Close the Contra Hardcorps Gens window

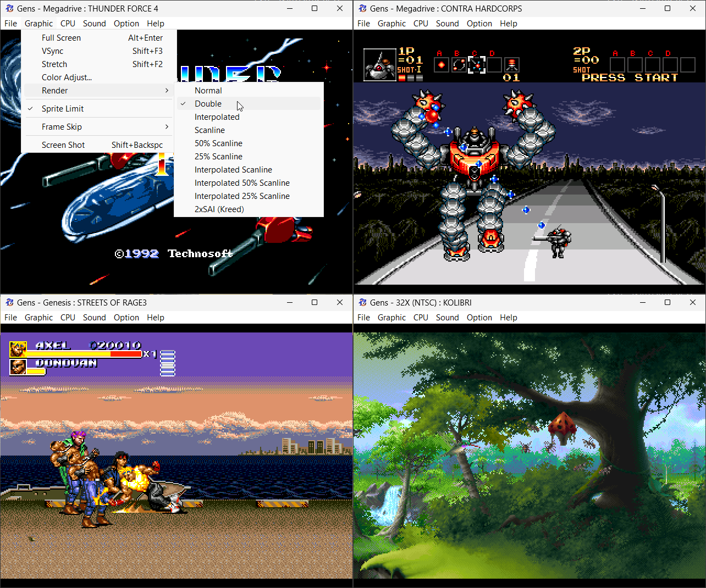click(693, 8)
